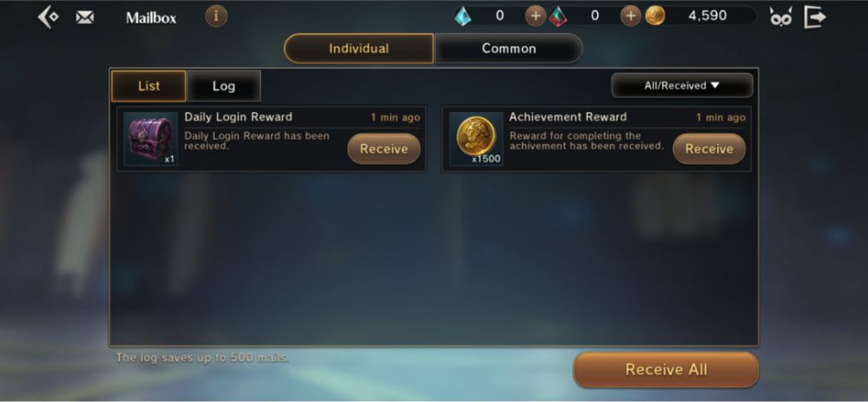Click the mail envelope icon

click(x=85, y=17)
